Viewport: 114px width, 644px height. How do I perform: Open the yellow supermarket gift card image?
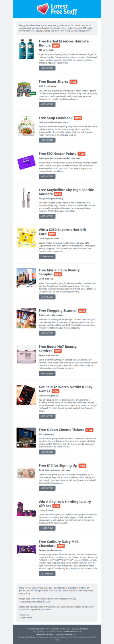(26, 237)
